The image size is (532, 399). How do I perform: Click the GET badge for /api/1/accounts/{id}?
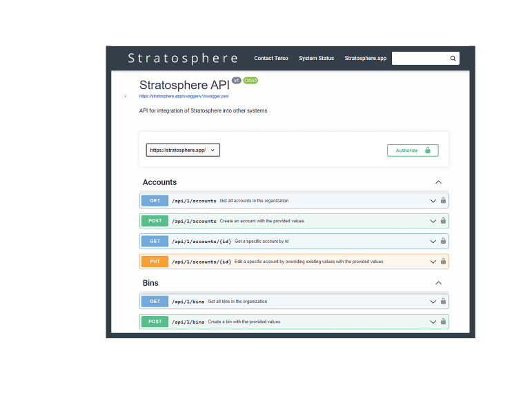155,242
